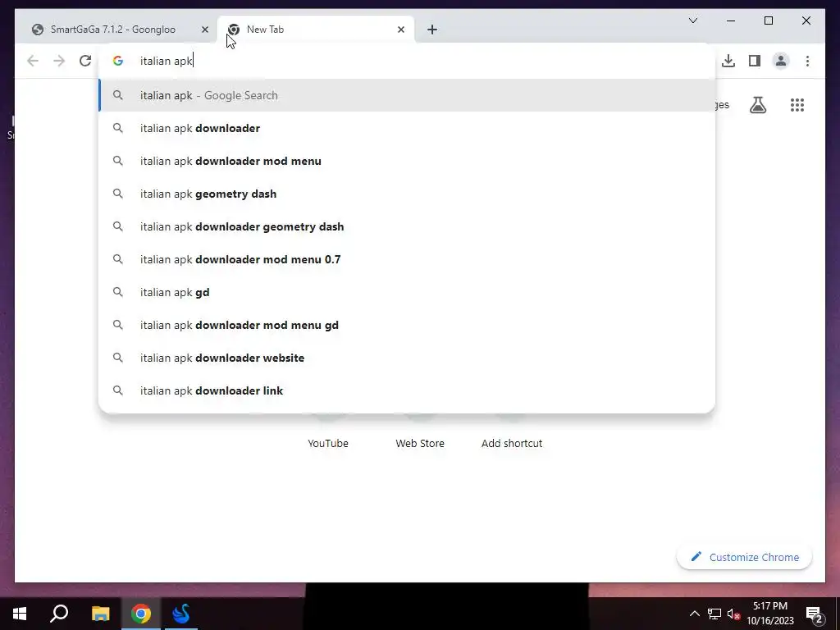
Task: Open the network status tray icon
Action: click(x=714, y=614)
